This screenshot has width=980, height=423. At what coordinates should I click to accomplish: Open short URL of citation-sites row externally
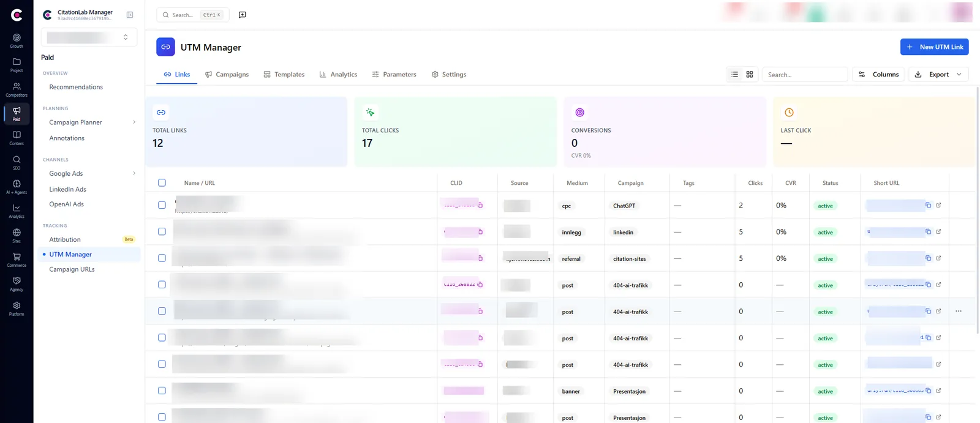(938, 258)
